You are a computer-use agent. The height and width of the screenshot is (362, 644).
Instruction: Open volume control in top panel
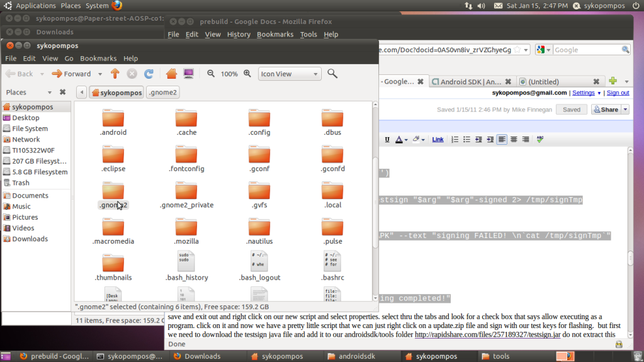click(482, 6)
